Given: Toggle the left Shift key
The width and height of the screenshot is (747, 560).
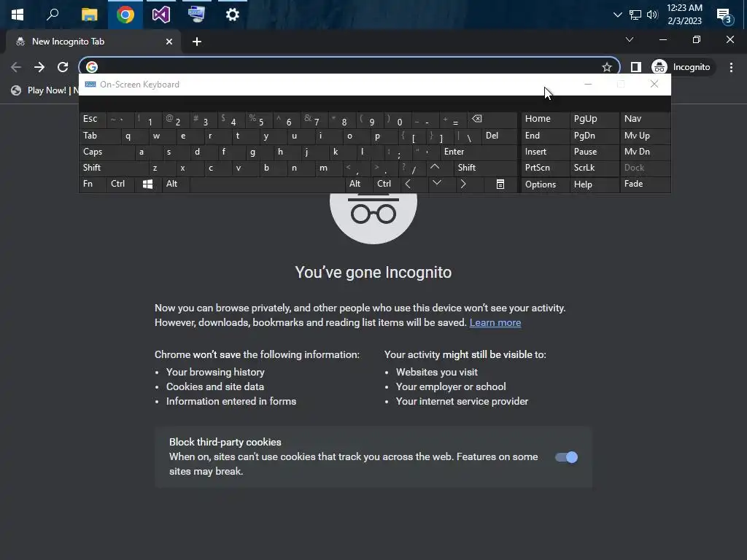Looking at the screenshot, I should click(x=113, y=168).
